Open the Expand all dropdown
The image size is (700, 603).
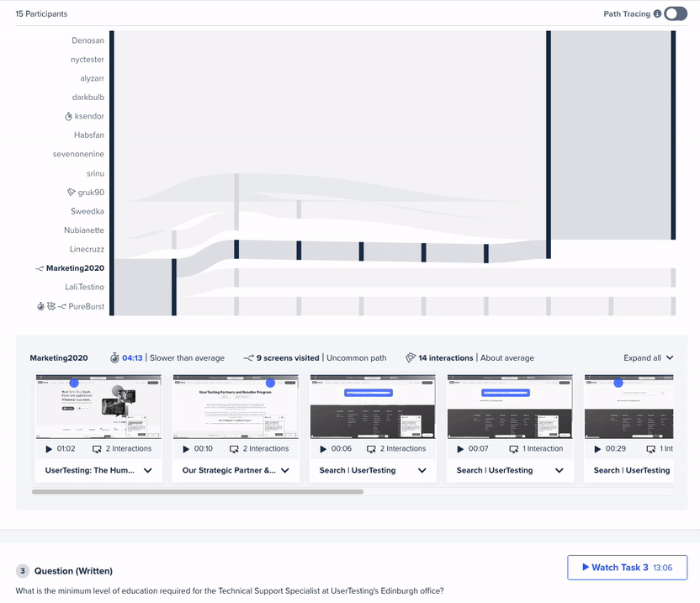point(648,357)
